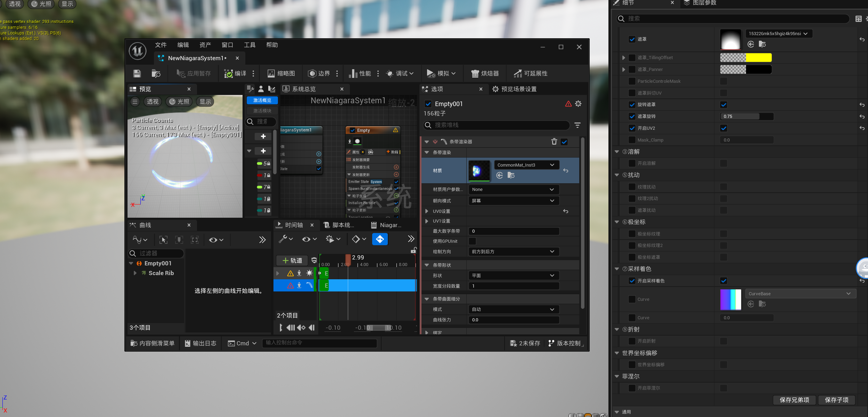Open the 可延展性 scalability button
This screenshot has height=417, width=868.
[531, 73]
